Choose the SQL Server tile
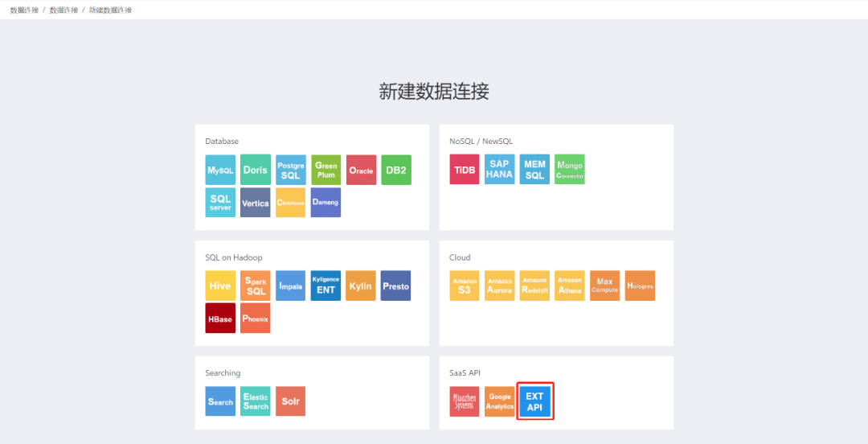The height and width of the screenshot is (444, 868). pyautogui.click(x=220, y=203)
